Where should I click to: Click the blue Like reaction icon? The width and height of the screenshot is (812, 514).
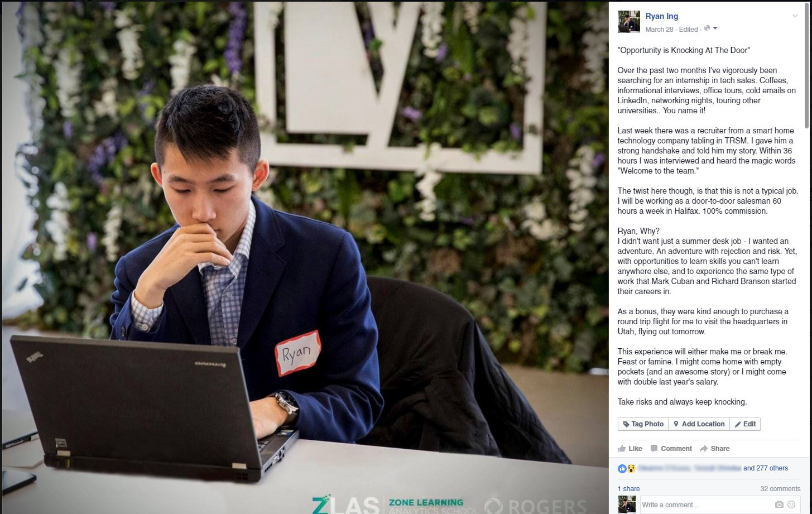coord(622,468)
